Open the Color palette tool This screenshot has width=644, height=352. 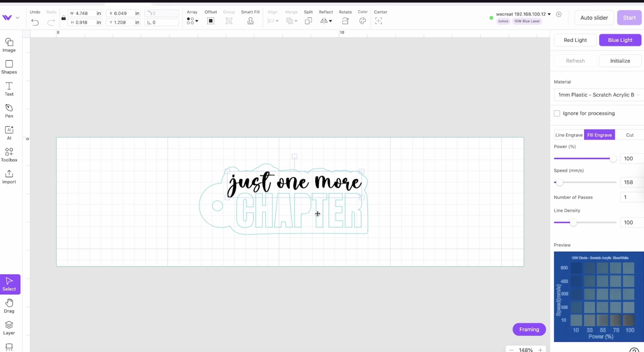tap(362, 21)
